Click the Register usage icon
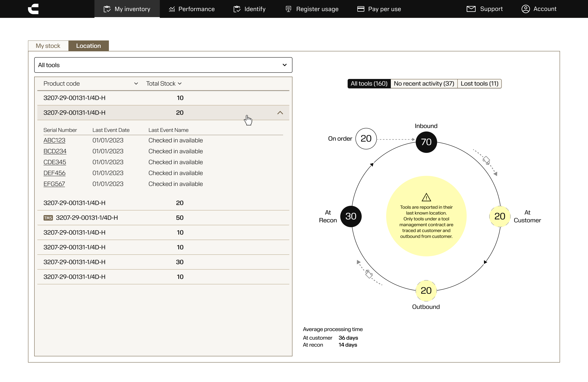 pyautogui.click(x=288, y=9)
